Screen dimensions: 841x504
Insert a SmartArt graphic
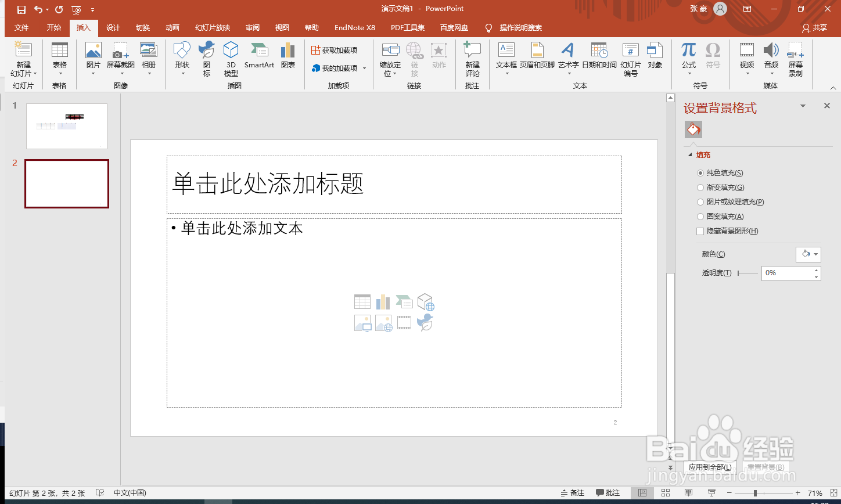(259, 56)
